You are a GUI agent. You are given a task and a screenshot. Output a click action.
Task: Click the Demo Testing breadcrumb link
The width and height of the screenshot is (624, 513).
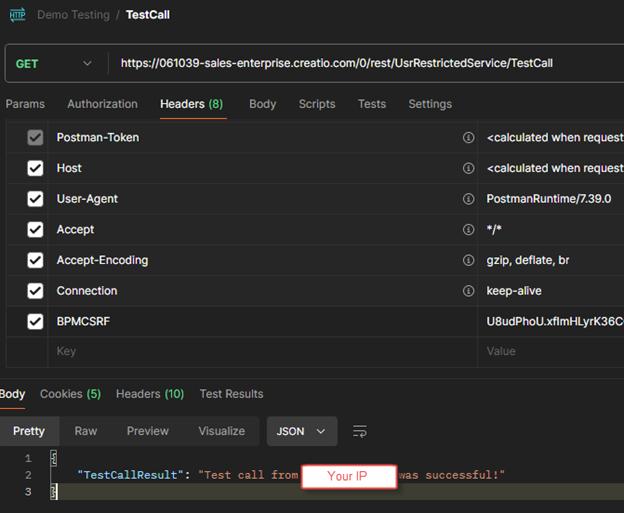pos(76,15)
